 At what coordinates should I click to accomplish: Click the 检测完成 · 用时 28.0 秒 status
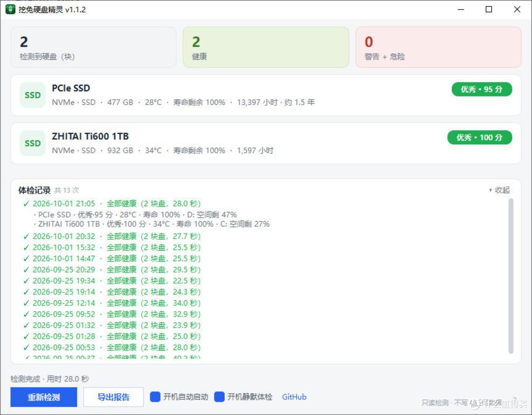click(x=50, y=379)
